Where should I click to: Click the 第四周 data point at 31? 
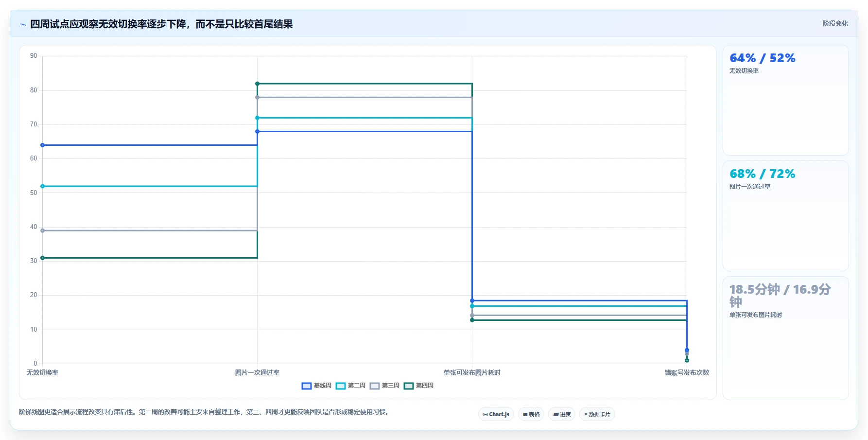(43, 258)
